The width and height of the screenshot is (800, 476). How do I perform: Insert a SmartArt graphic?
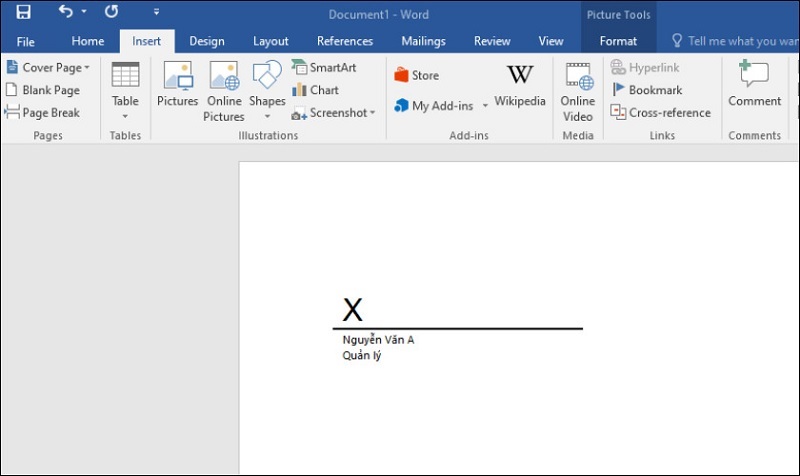(x=323, y=67)
